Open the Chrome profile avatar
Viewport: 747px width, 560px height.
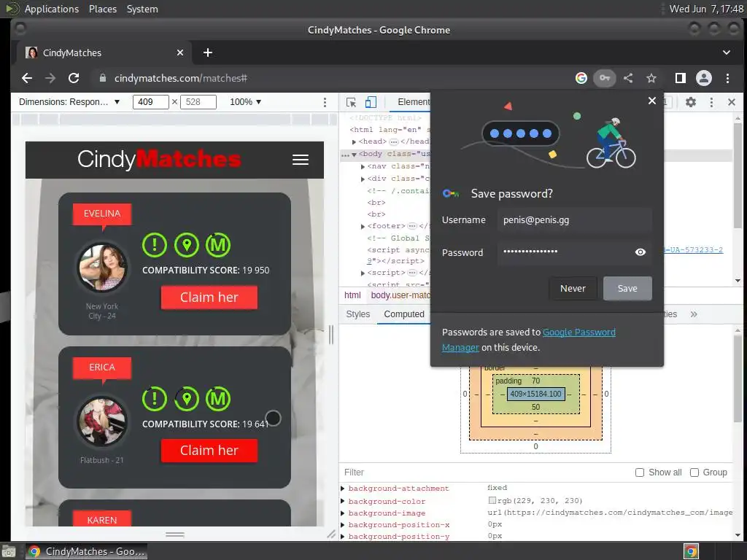(704, 78)
